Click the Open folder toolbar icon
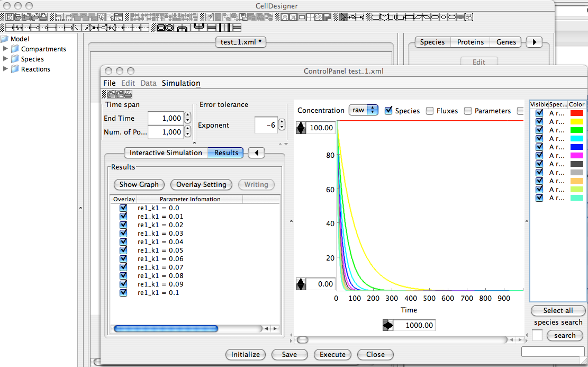 [x=18, y=17]
